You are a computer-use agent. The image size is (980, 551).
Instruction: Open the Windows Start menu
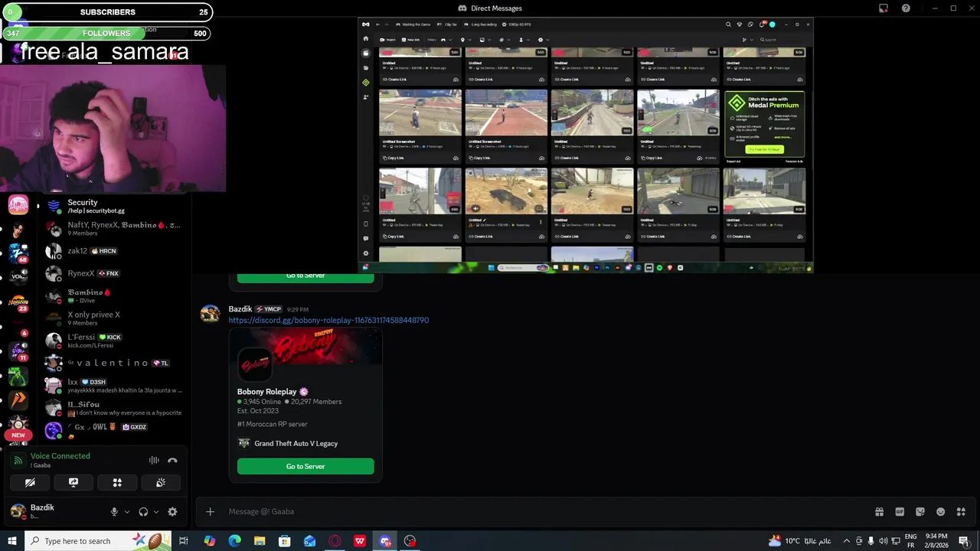pos(11,541)
